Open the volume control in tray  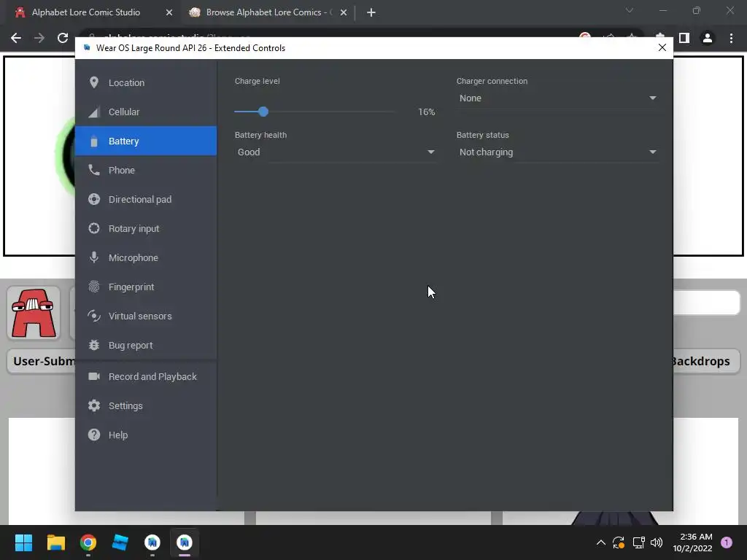pyautogui.click(x=657, y=542)
